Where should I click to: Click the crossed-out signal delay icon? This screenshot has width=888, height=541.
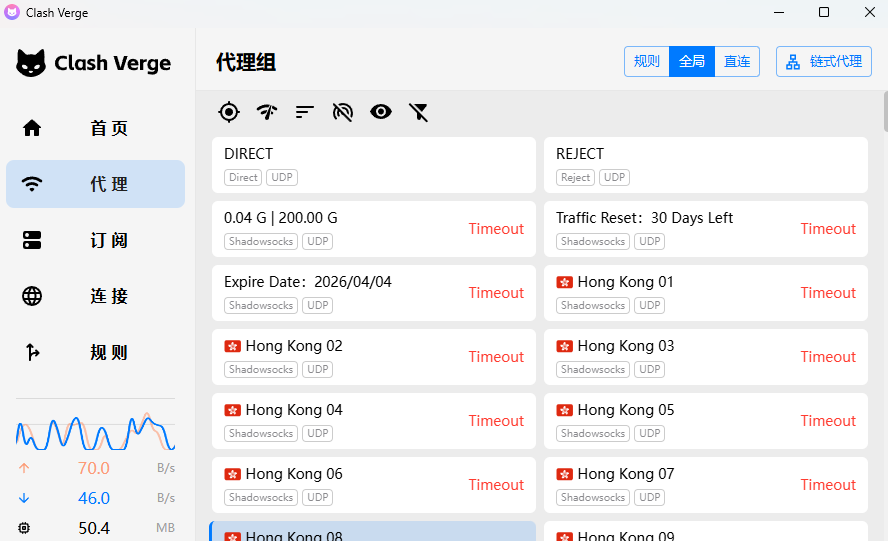(343, 112)
